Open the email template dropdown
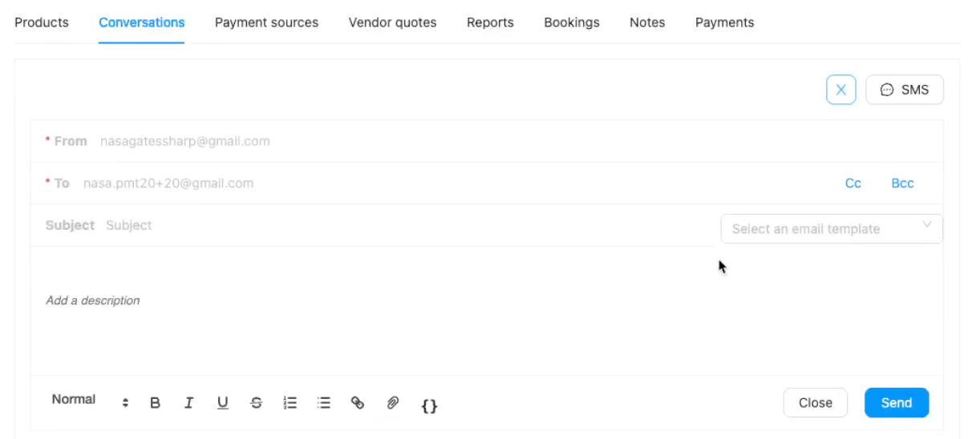The height and width of the screenshot is (439, 980). point(831,229)
